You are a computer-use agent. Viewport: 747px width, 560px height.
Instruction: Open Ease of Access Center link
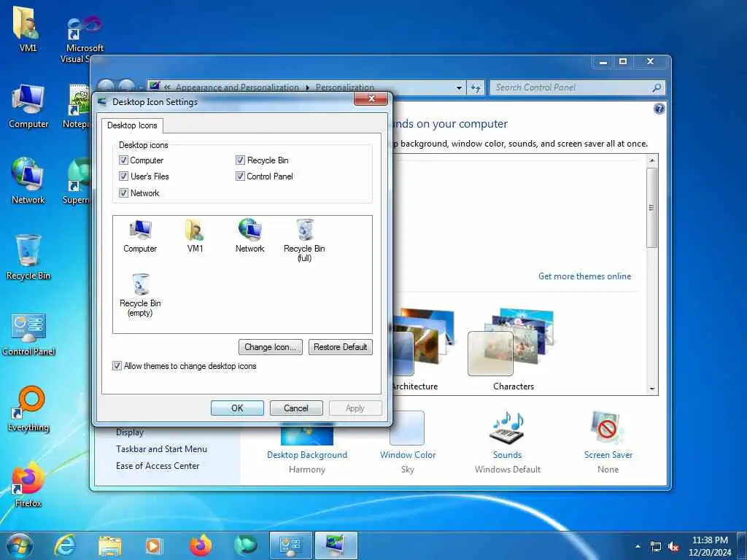pyautogui.click(x=158, y=466)
